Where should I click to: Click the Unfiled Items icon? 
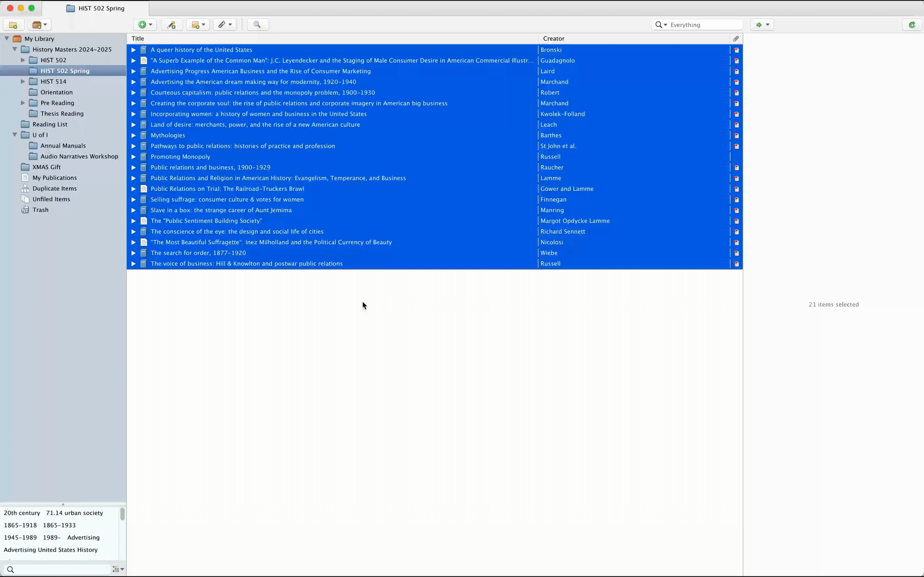(25, 199)
